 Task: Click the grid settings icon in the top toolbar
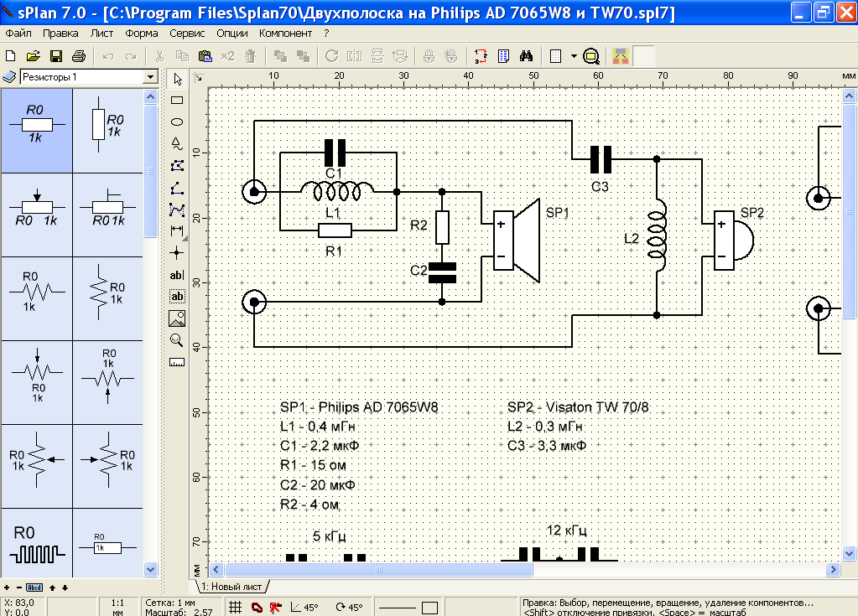(x=555, y=56)
